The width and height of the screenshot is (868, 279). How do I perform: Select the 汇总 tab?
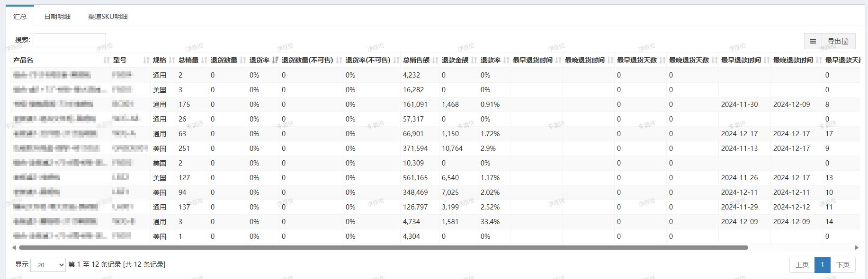(x=20, y=17)
